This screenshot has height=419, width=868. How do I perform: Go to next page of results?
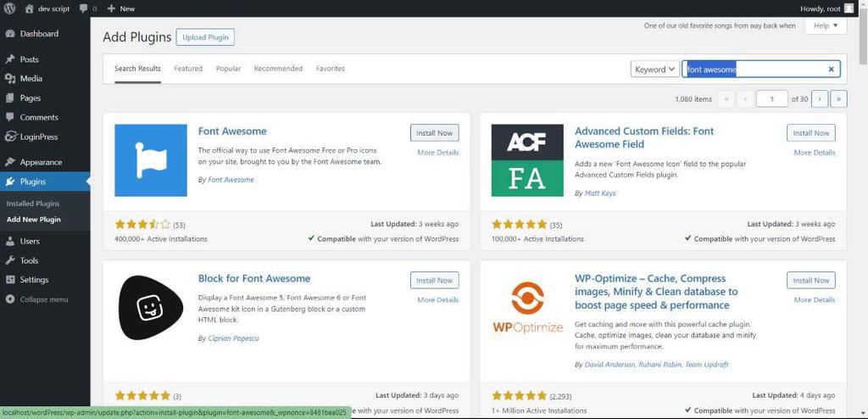click(819, 99)
